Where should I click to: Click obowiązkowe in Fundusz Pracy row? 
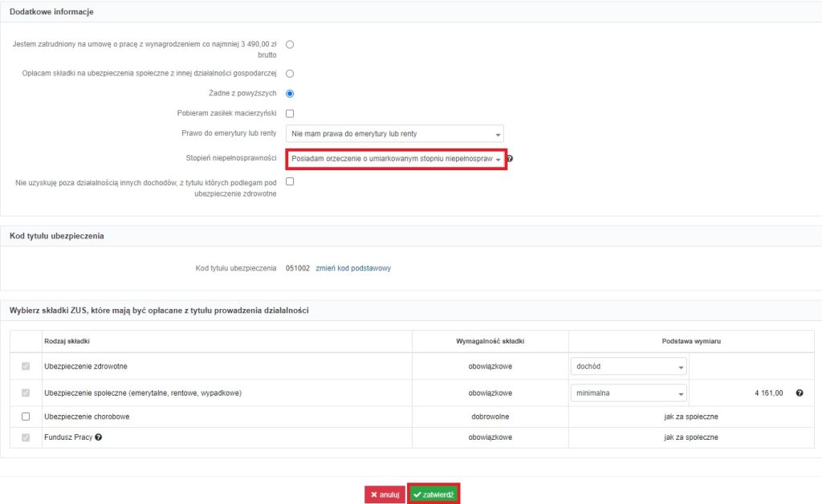click(x=490, y=437)
